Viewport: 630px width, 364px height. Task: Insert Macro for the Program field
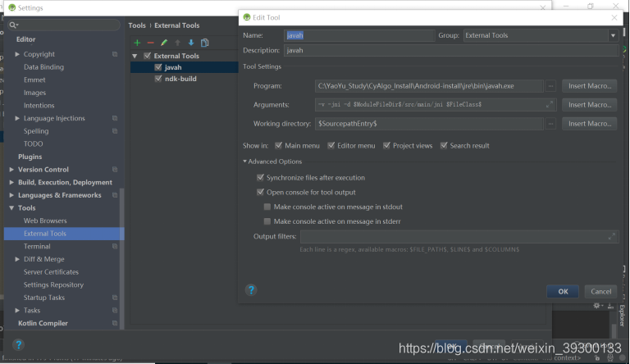click(590, 86)
